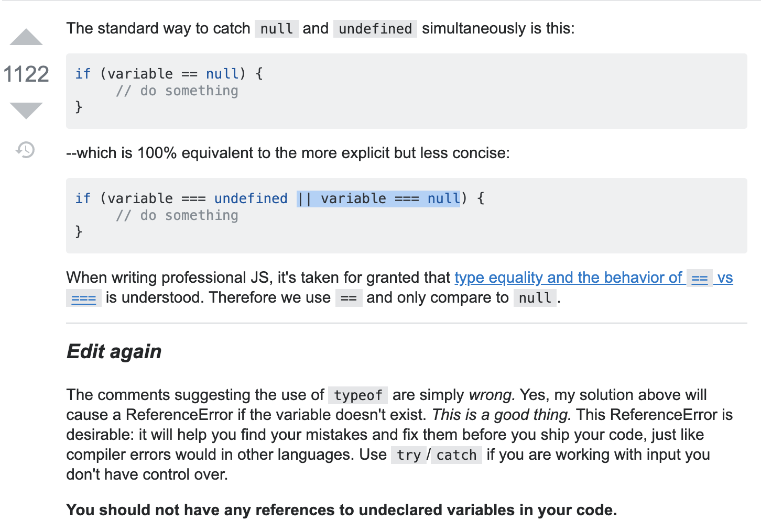This screenshot has height=532, width=761.
Task: Click the highlighted "|| variable === null" selection
Action: pyautogui.click(x=378, y=199)
